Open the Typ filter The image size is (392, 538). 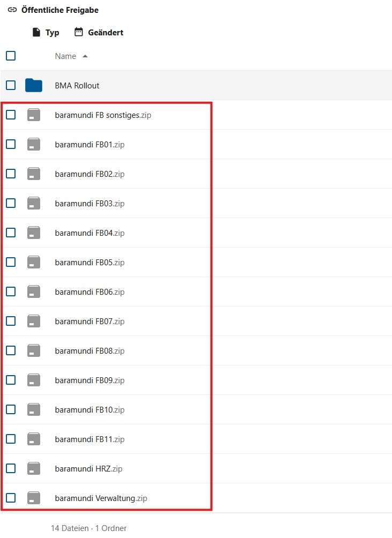[x=46, y=33]
